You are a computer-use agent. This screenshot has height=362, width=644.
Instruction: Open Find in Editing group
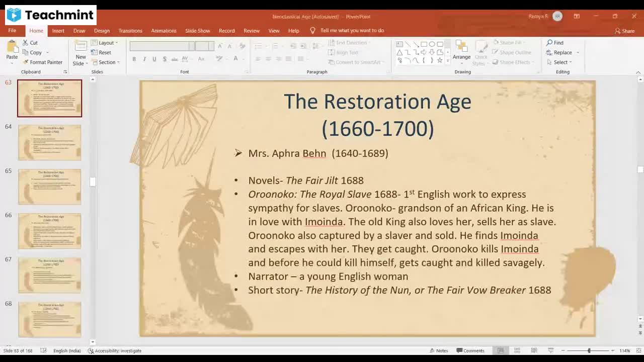[x=555, y=43]
